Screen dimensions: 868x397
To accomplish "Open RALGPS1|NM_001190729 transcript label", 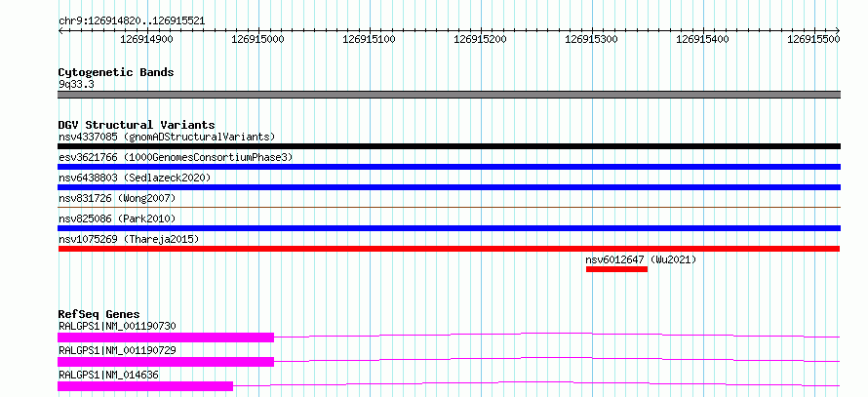I will click(117, 350).
